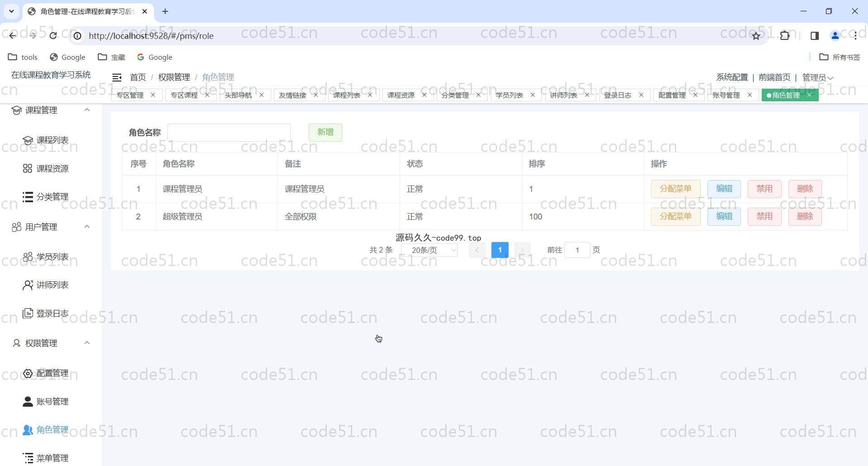Collapse the 用户管理 sidebar section
Screen dimensions: 868x466
[87, 227]
